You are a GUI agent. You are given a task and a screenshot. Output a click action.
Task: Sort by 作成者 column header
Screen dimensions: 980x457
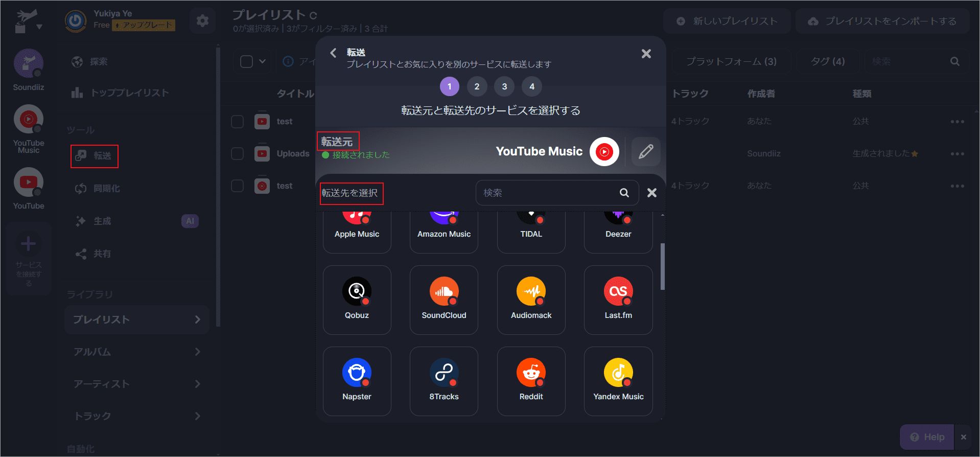tap(761, 94)
